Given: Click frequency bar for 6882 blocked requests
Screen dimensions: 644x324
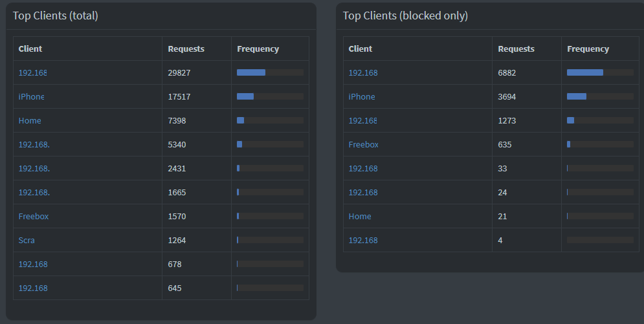Looking at the screenshot, I should [x=600, y=72].
